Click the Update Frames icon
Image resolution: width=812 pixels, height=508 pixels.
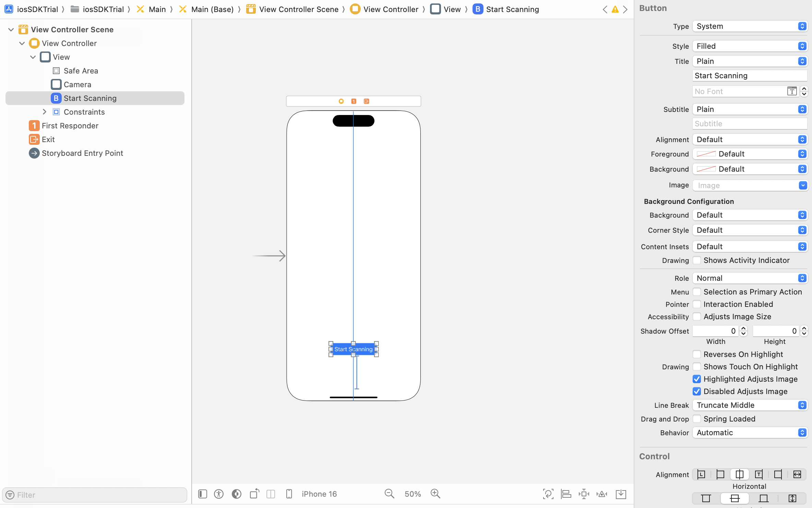pyautogui.click(x=548, y=494)
